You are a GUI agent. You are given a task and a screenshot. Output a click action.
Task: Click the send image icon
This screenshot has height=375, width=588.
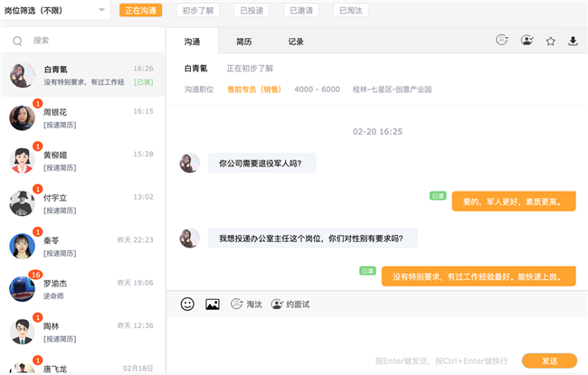coord(213,305)
